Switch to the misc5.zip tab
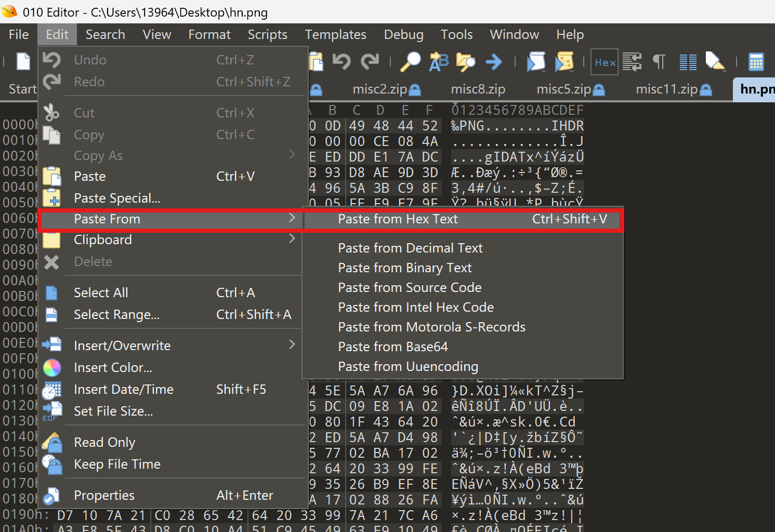This screenshot has height=532, width=775. coord(570,89)
